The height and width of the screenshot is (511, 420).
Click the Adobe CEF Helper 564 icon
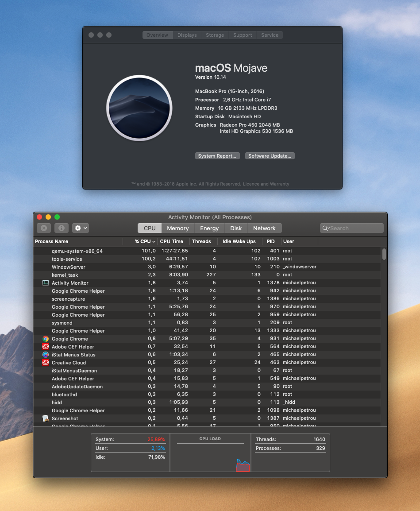46,347
